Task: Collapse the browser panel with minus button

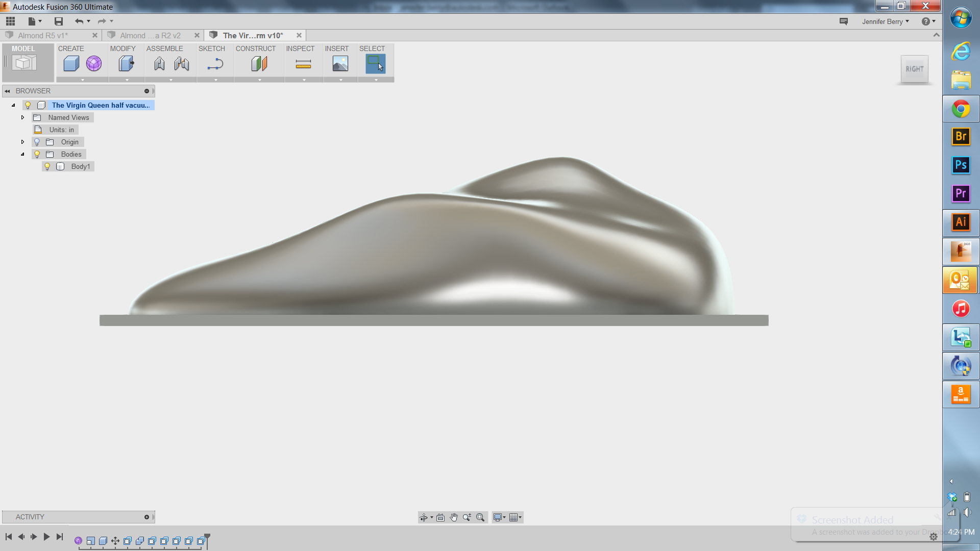Action: (x=146, y=91)
